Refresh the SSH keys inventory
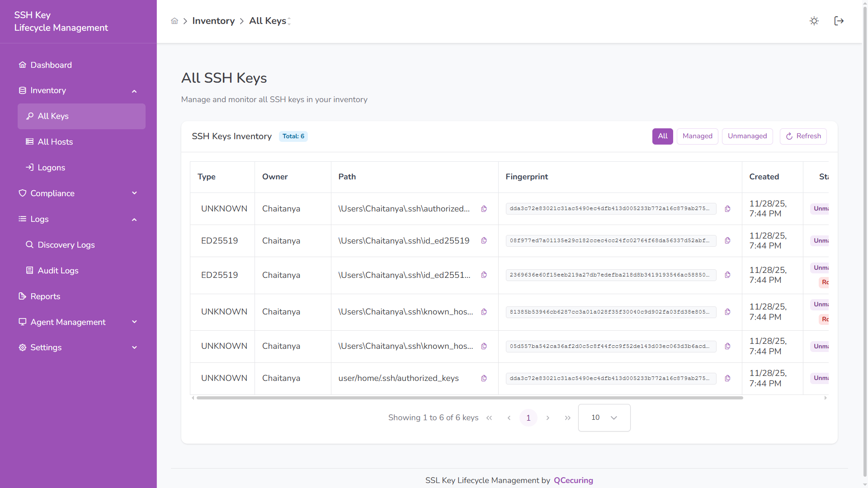The width and height of the screenshot is (868, 488). (x=803, y=136)
